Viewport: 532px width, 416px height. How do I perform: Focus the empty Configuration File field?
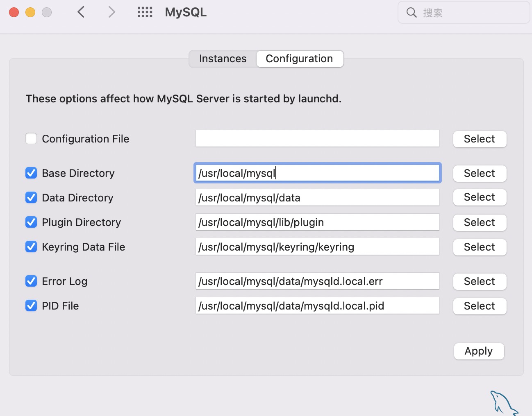click(x=318, y=138)
